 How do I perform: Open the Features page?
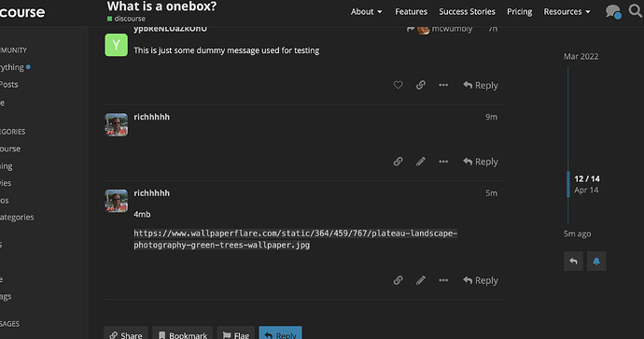(x=411, y=11)
